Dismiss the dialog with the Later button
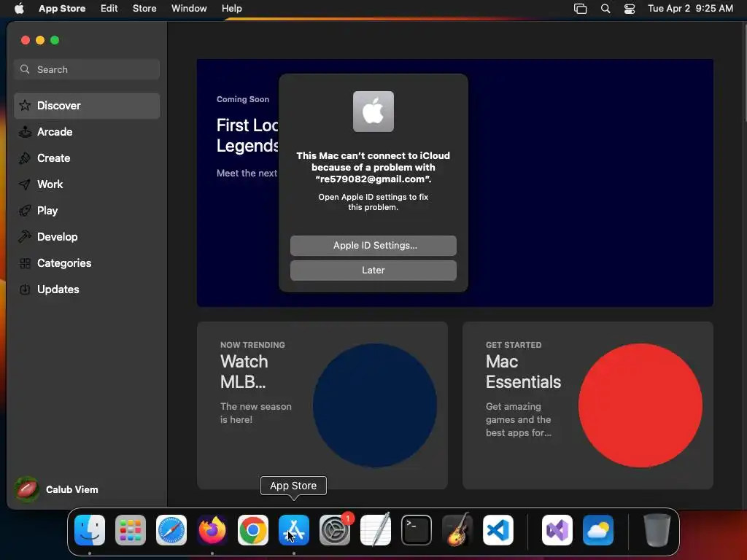This screenshot has width=747, height=560. coord(373,271)
